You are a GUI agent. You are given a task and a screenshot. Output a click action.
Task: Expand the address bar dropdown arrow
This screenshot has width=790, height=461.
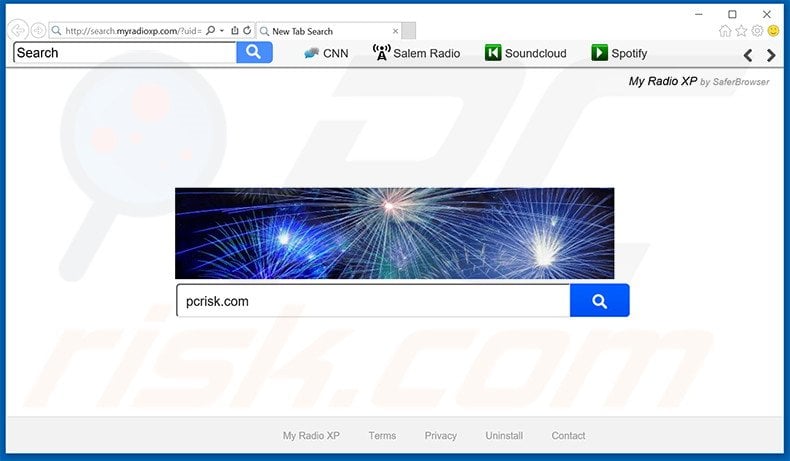(x=222, y=31)
